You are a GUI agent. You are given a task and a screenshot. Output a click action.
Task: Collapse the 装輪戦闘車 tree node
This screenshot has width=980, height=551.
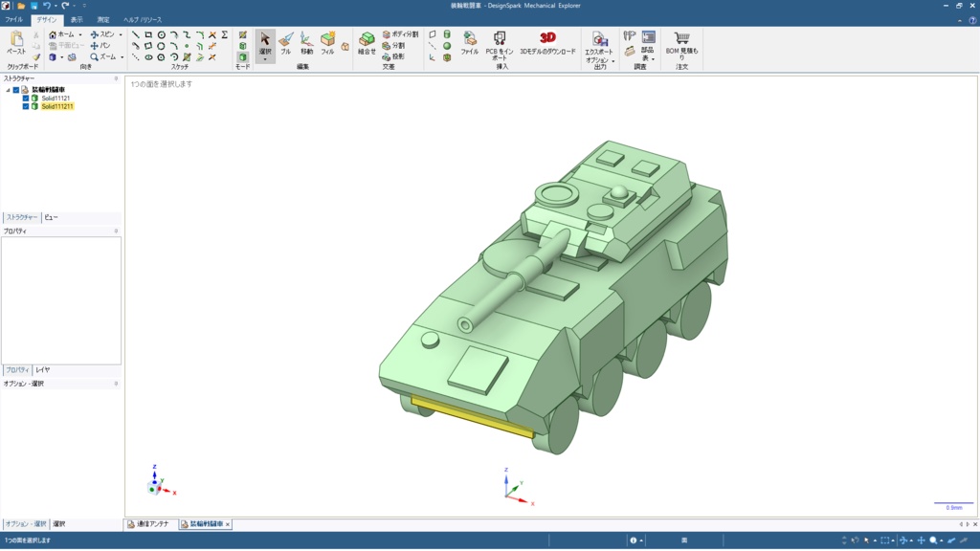8,90
